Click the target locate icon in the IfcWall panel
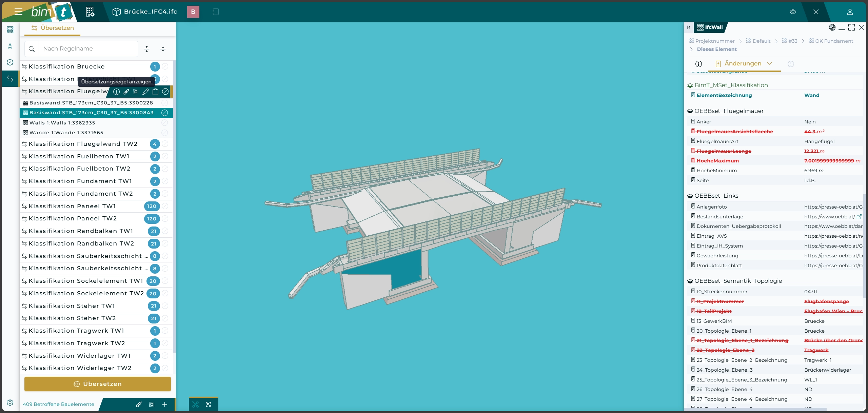This screenshot has height=413, width=868. point(832,27)
